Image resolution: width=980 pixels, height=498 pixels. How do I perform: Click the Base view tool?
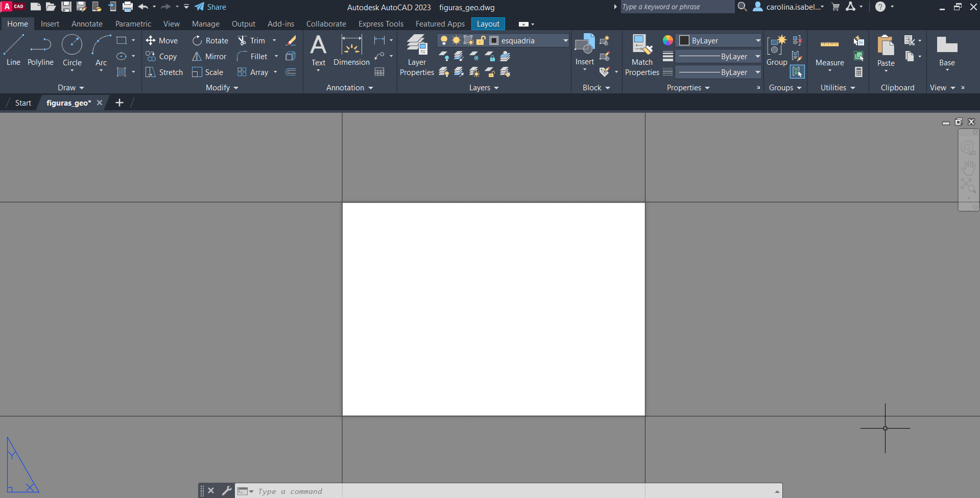(x=947, y=50)
